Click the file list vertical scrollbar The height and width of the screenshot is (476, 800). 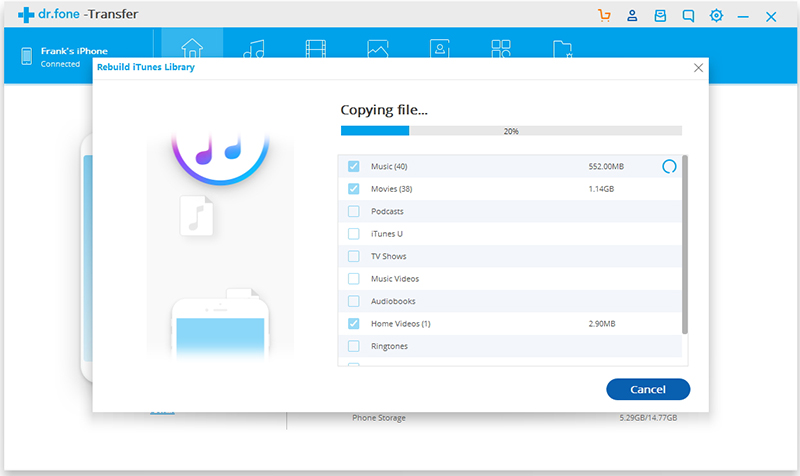click(685, 245)
